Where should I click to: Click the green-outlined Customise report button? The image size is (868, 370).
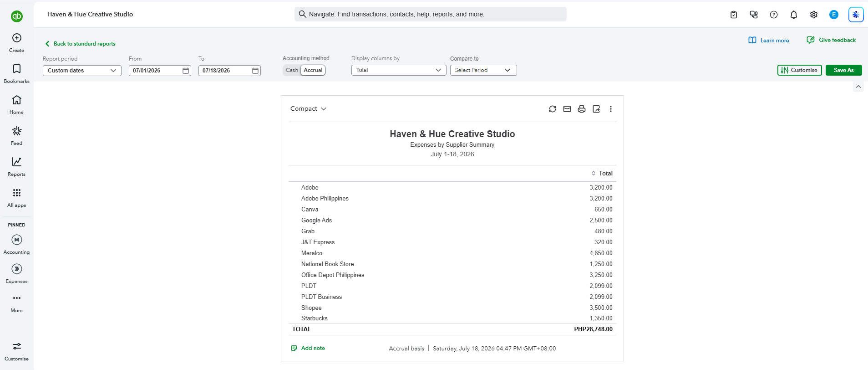[x=800, y=70]
